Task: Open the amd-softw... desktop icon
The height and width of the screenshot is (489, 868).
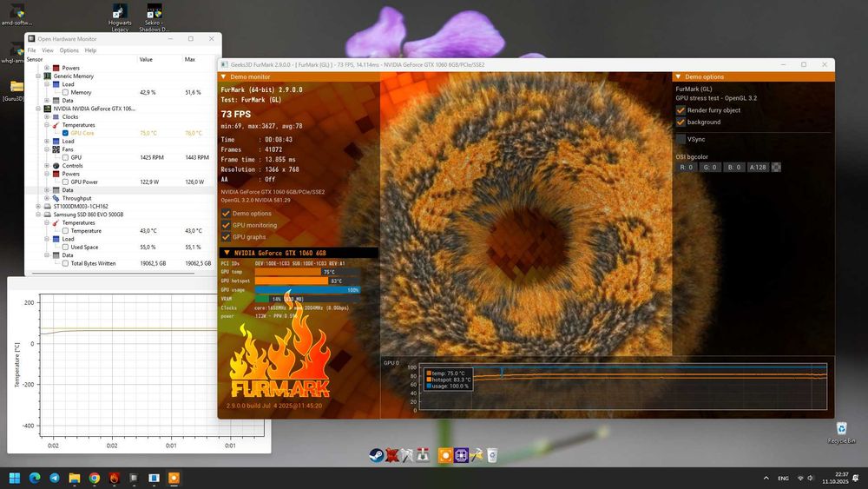Action: (16, 15)
